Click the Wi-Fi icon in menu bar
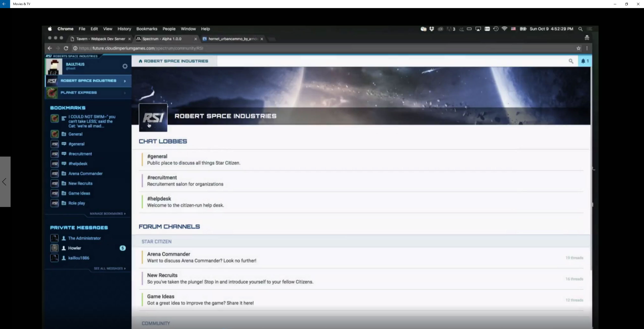644x329 pixels. click(504, 29)
